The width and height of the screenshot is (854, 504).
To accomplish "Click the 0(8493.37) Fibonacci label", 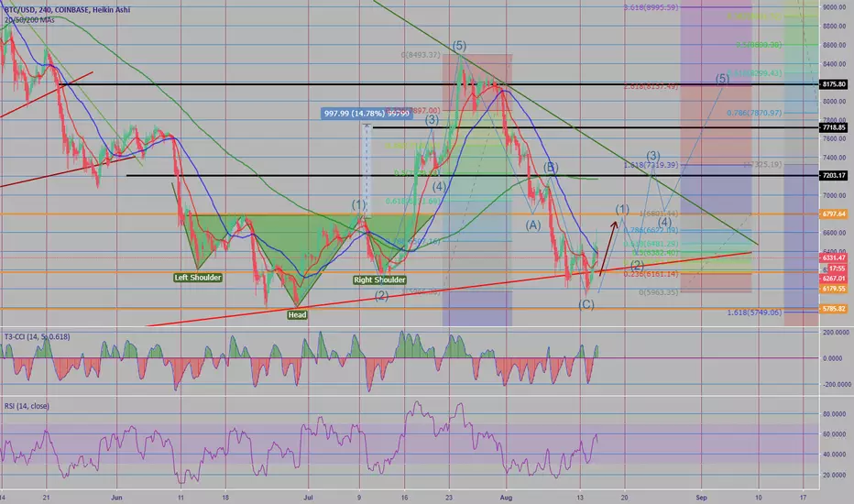I will (x=421, y=55).
